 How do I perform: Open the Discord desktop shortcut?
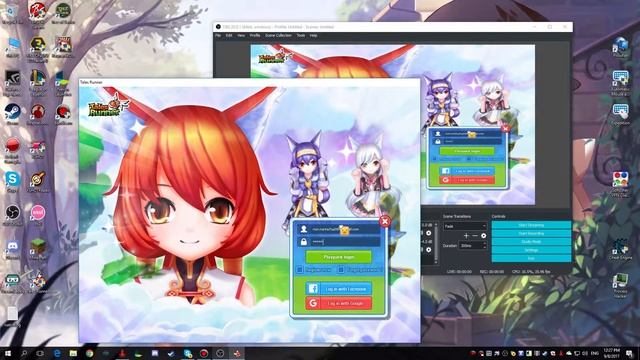pyautogui.click(x=13, y=246)
